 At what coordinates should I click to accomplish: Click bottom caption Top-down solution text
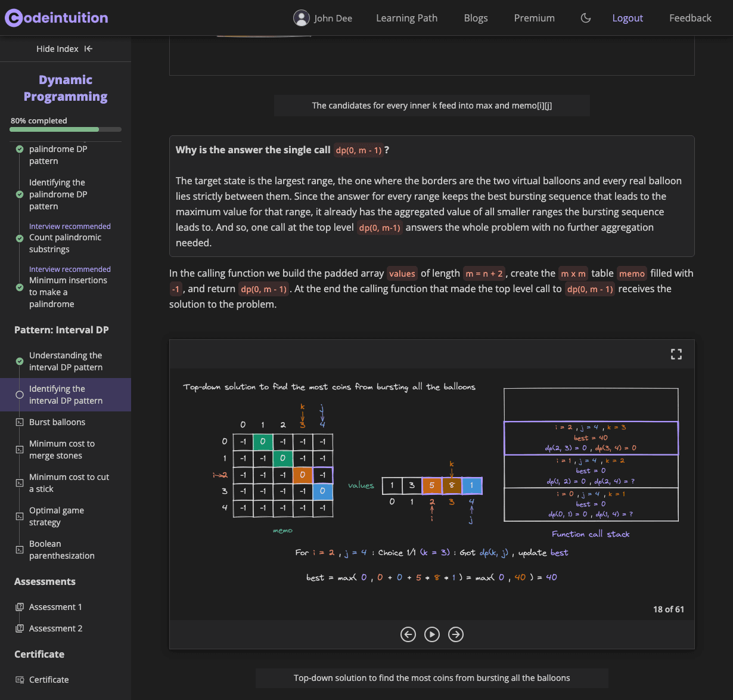pyautogui.click(x=432, y=678)
